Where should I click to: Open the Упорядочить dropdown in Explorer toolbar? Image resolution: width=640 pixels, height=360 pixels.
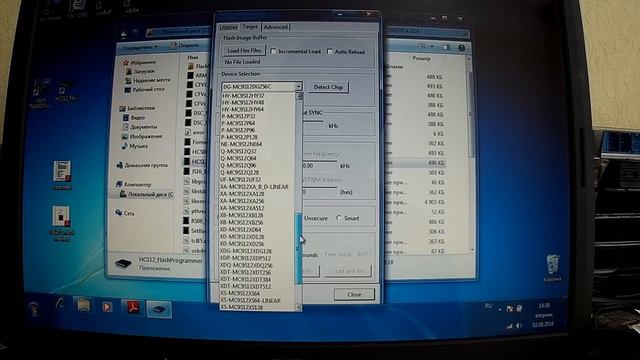click(x=140, y=47)
